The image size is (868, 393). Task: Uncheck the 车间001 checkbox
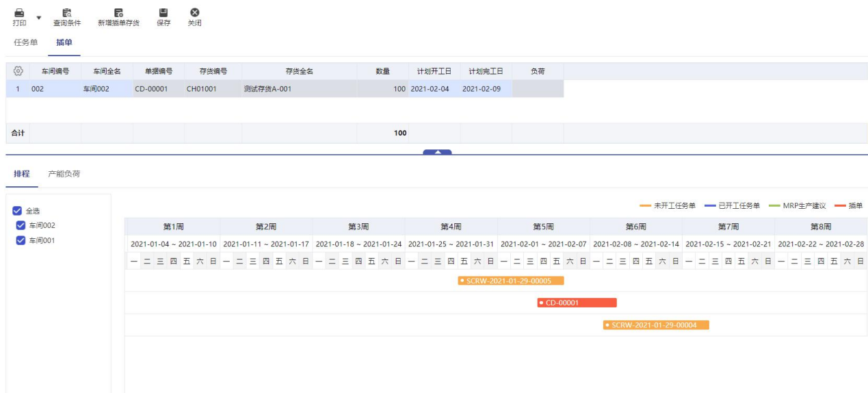(x=20, y=240)
